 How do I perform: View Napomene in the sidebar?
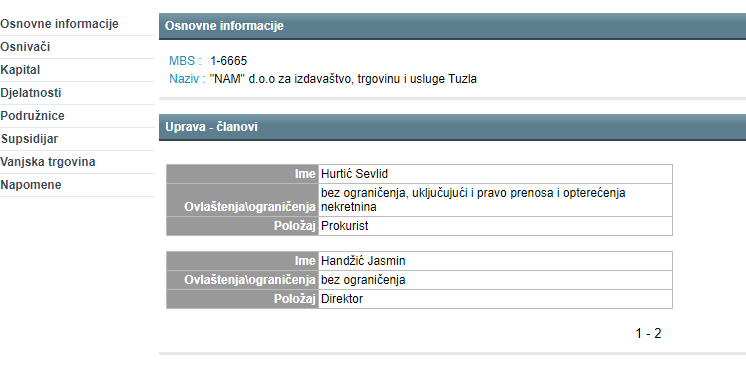(x=31, y=184)
